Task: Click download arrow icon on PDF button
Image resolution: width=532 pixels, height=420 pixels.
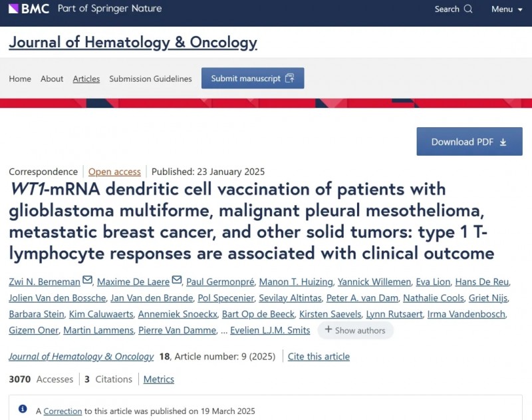Action: [x=503, y=142]
